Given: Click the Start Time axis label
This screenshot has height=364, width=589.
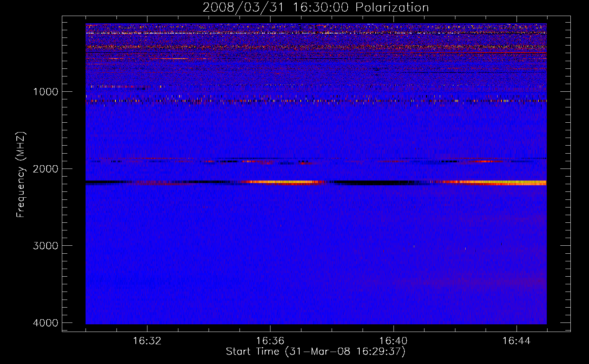Looking at the screenshot, I should [316, 351].
